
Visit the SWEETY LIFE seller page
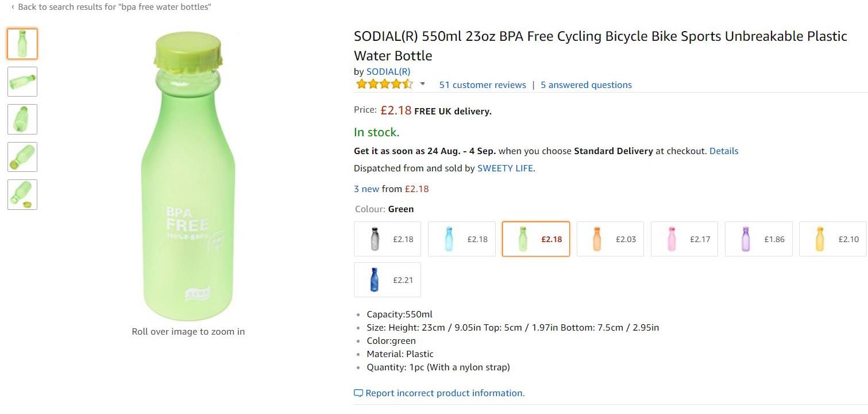[x=505, y=168]
